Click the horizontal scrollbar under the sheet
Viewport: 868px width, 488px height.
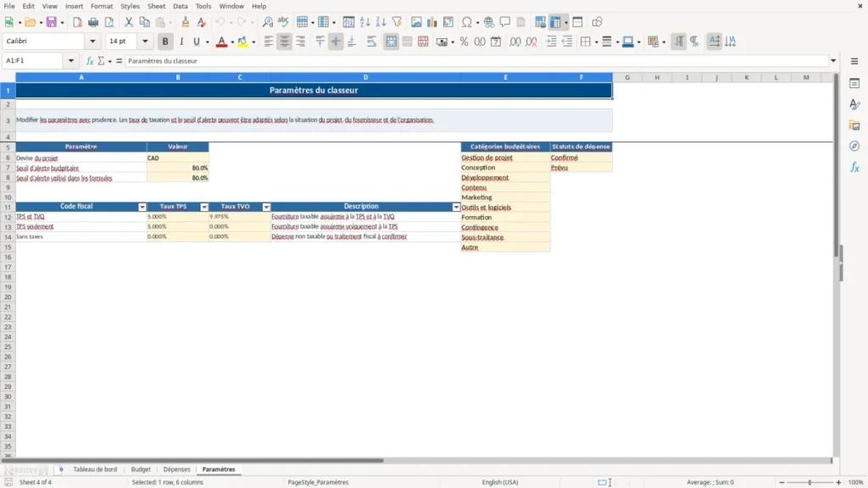(x=192, y=460)
